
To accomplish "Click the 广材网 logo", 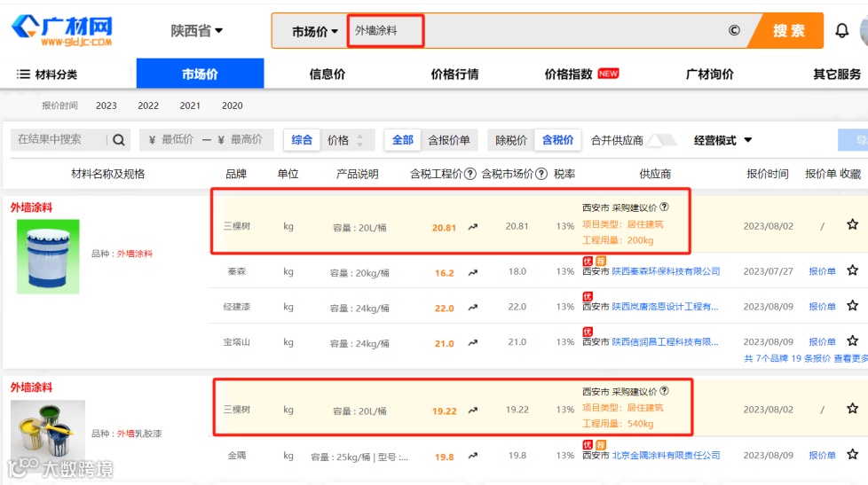I will (x=62, y=30).
